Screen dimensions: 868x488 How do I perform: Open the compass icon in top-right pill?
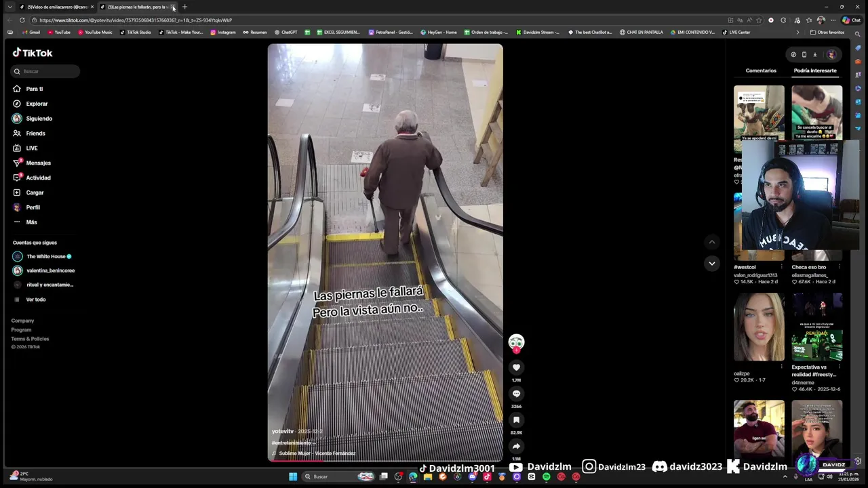click(793, 55)
